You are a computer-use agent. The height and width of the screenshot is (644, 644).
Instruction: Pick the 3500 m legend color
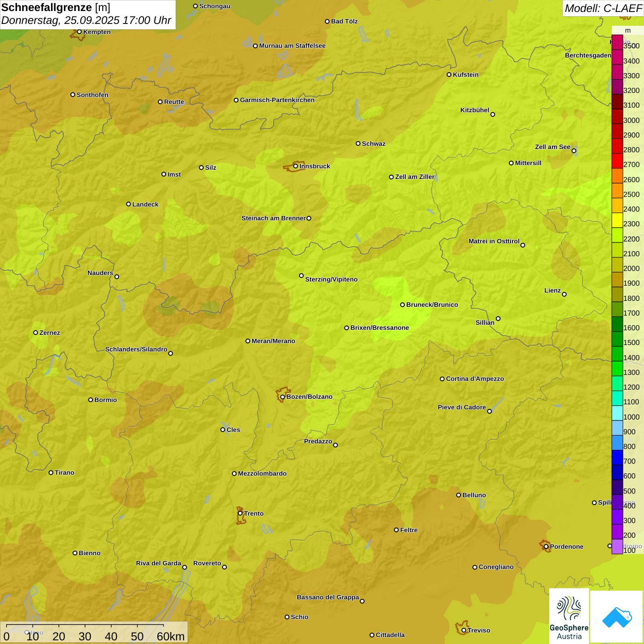617,42
